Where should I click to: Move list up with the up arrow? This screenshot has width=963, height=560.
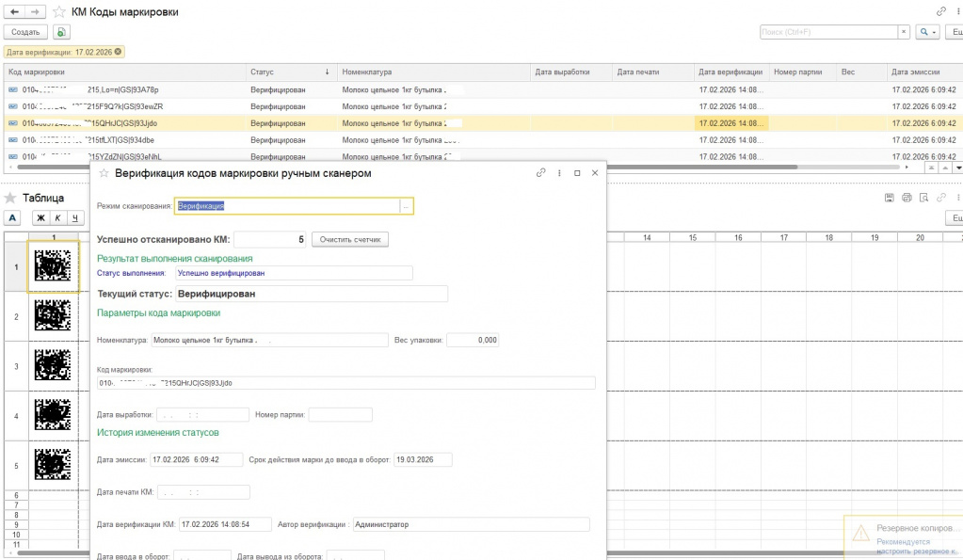(945, 168)
